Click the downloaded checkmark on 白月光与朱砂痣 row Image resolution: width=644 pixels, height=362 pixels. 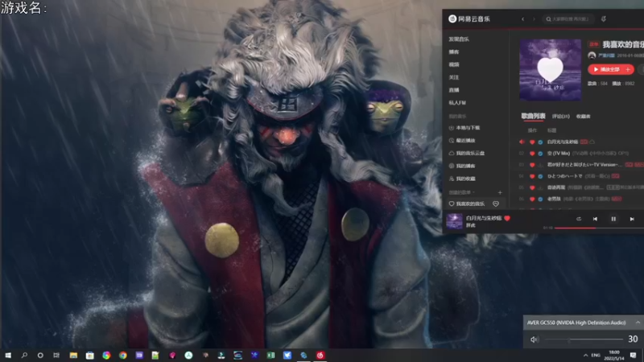coord(540,142)
